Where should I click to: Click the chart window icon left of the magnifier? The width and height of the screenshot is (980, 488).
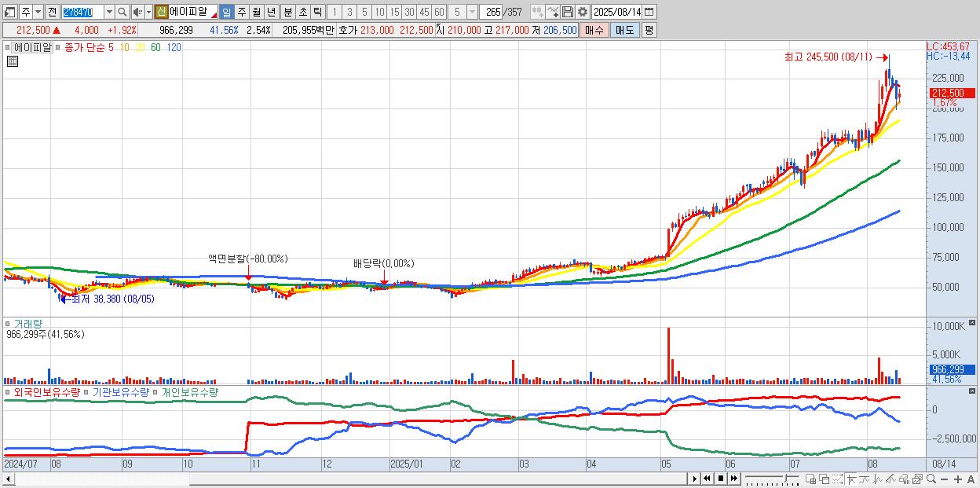(x=917, y=479)
